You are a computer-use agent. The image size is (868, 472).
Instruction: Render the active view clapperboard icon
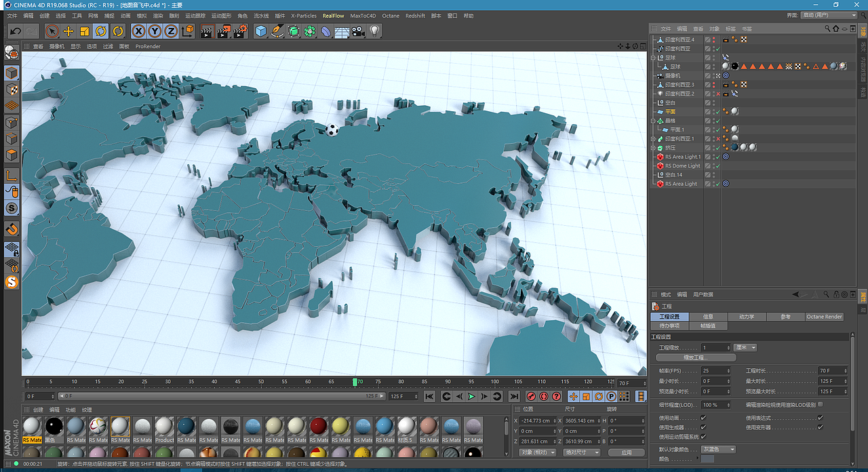208,31
